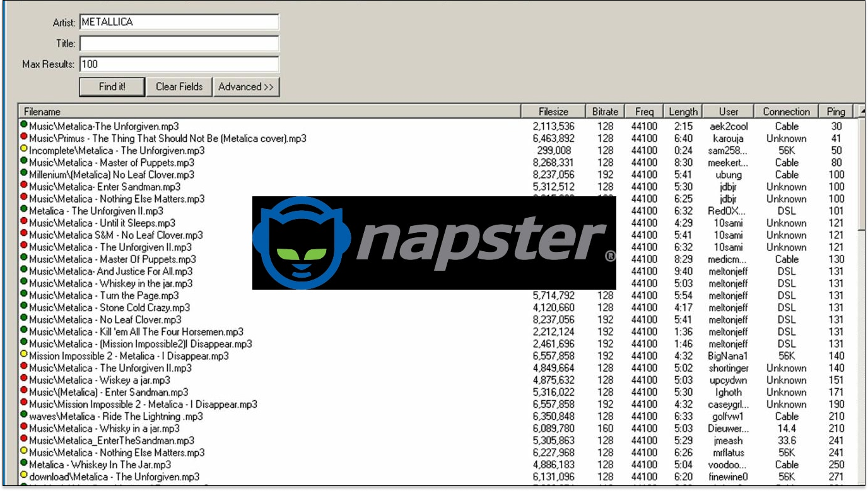Click green dot of Metalica - The Unforgiven II.mp3

[x=24, y=210]
